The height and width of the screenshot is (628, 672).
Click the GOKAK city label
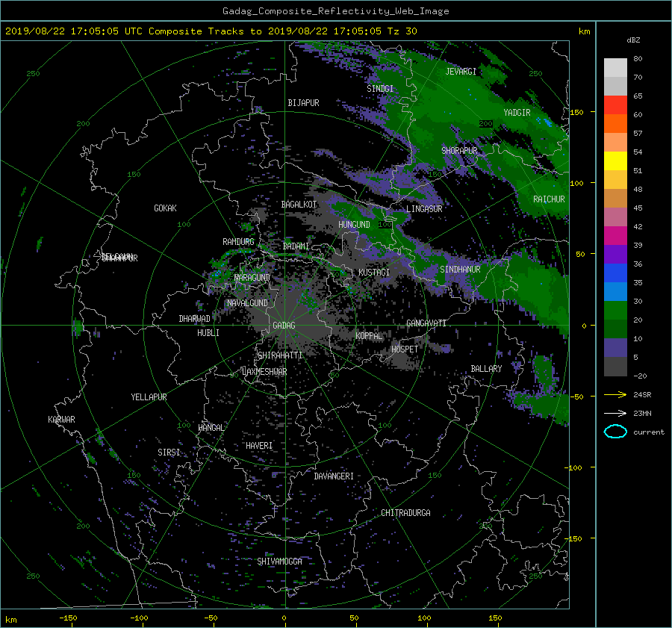click(x=166, y=208)
